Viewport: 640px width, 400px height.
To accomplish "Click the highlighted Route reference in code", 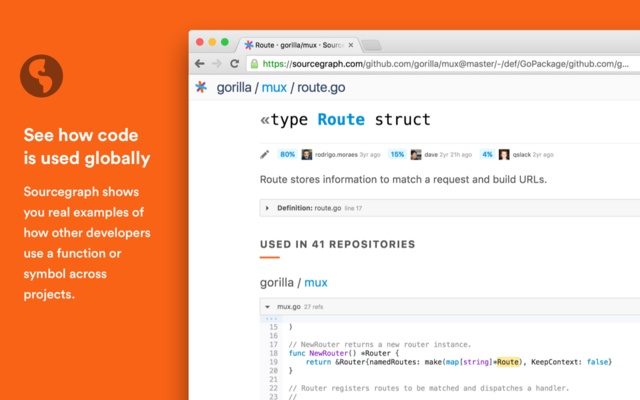I will (x=508, y=362).
